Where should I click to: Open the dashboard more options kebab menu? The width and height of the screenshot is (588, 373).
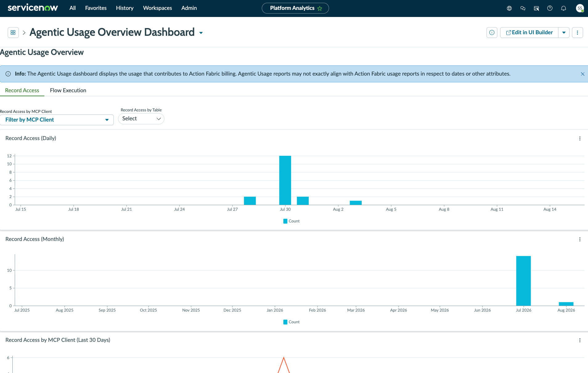[578, 32]
